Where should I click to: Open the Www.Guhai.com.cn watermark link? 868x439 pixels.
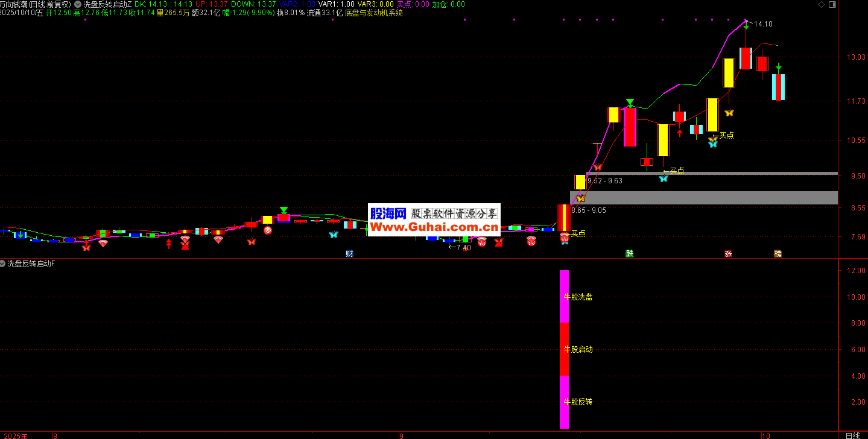[434, 227]
